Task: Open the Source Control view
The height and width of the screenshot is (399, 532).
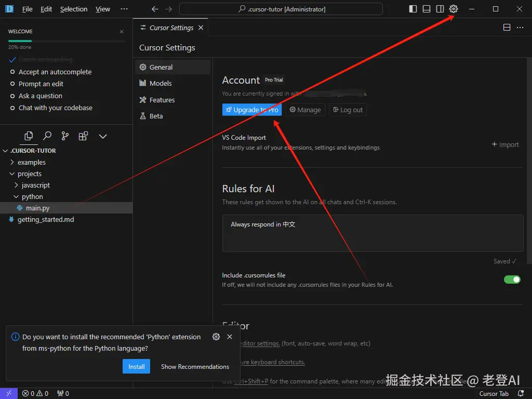Action: click(65, 136)
